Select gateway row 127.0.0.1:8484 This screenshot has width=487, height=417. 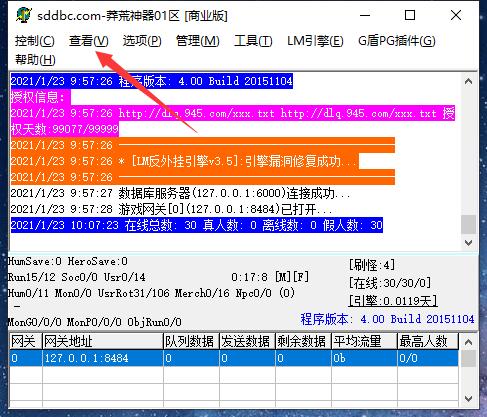234,358
